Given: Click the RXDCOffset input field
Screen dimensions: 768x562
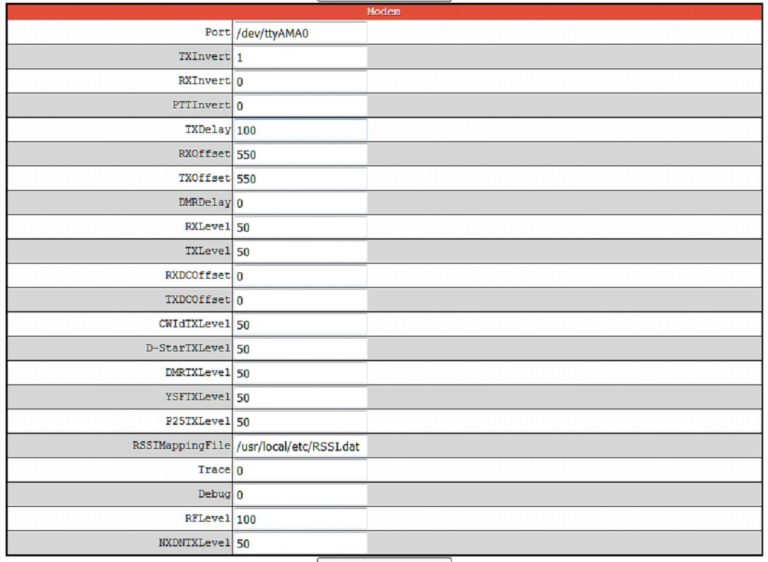Looking at the screenshot, I should (300, 276).
